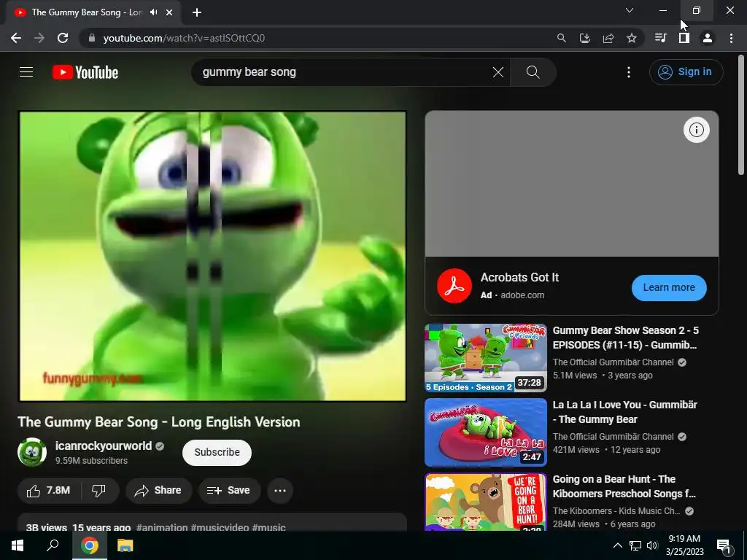Open media controls icon in Chrome toolbar
This screenshot has width=747, height=560.
pos(660,38)
